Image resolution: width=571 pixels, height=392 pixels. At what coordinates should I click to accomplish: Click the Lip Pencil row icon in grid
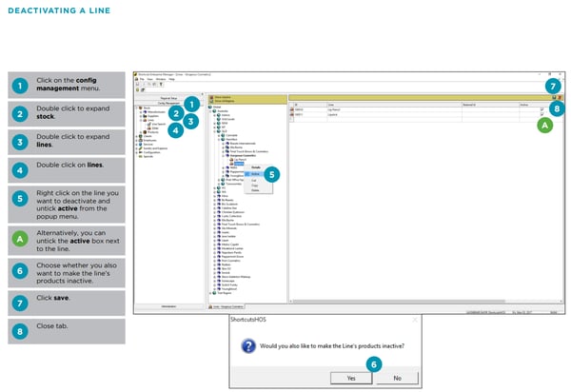tap(292, 109)
